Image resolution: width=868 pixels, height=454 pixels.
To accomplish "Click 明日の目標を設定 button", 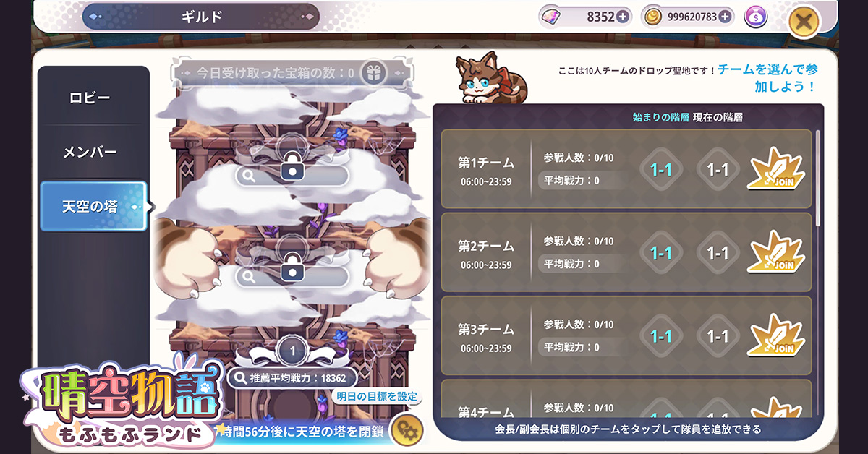I will coord(378,396).
